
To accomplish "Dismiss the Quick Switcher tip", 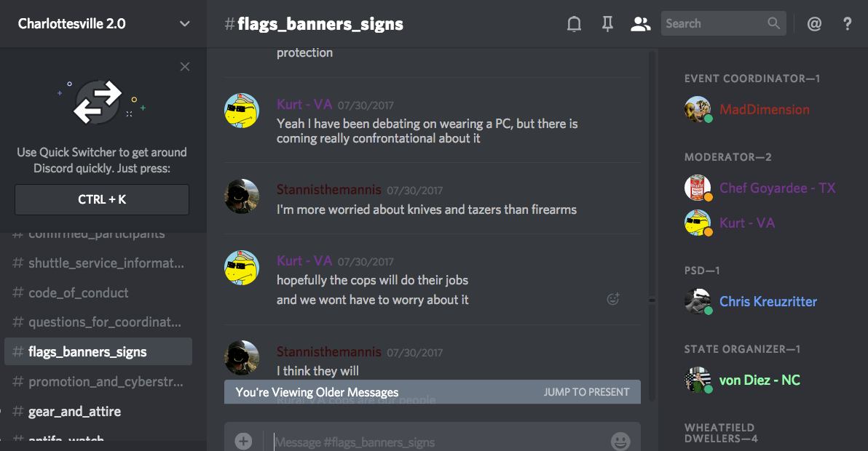I will pyautogui.click(x=185, y=67).
